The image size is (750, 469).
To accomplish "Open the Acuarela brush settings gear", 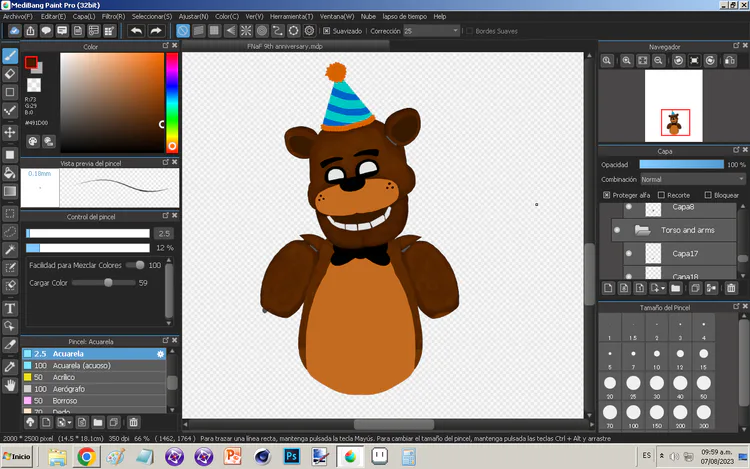I will click(x=160, y=354).
